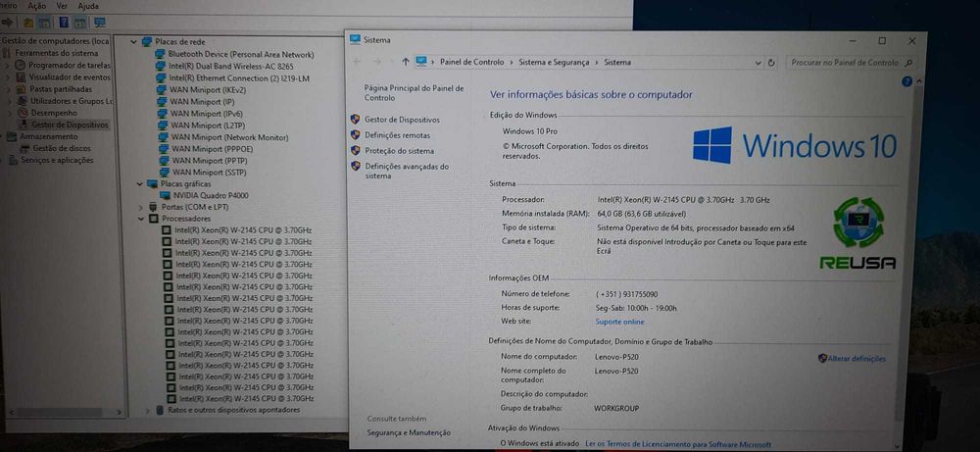Open the Ver menu
980x452 pixels.
(x=62, y=5)
